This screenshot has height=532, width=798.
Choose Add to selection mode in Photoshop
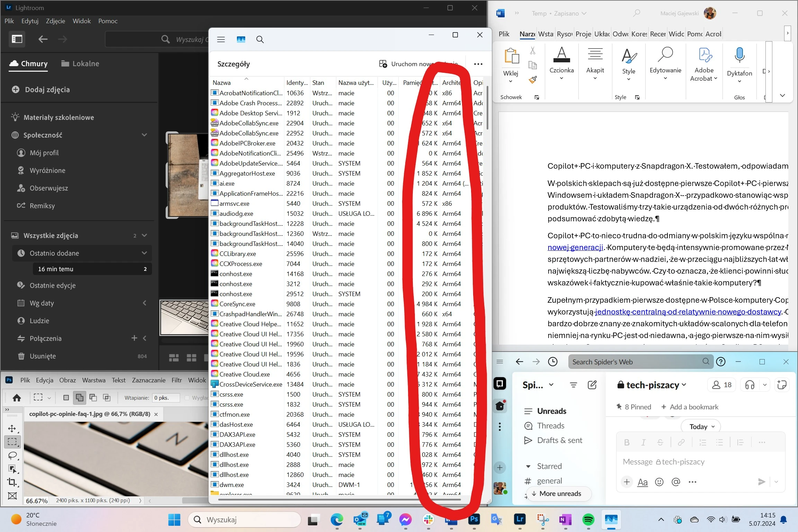tap(79, 398)
